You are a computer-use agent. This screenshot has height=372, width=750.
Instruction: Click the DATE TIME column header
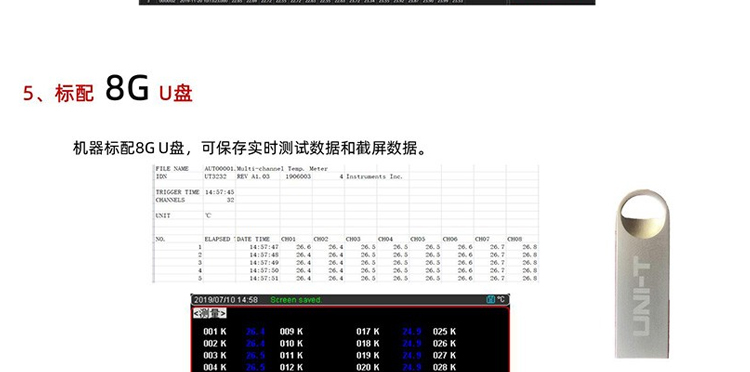pyautogui.click(x=254, y=239)
